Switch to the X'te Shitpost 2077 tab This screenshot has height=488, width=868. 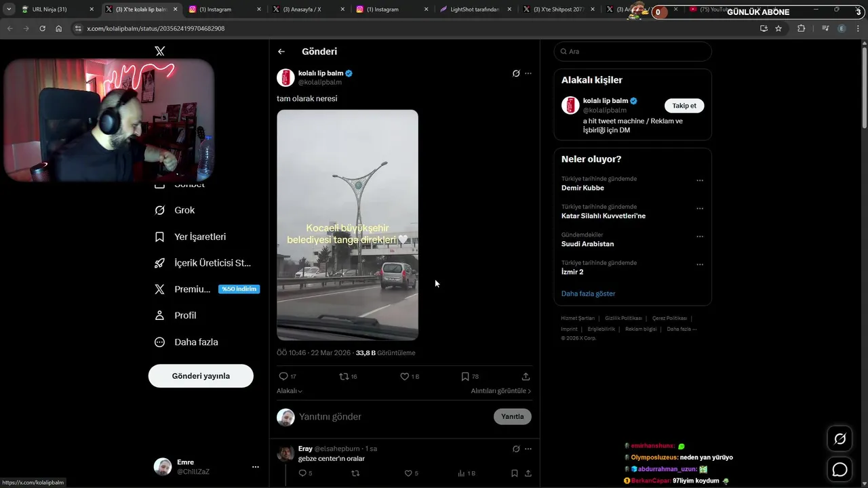(559, 9)
